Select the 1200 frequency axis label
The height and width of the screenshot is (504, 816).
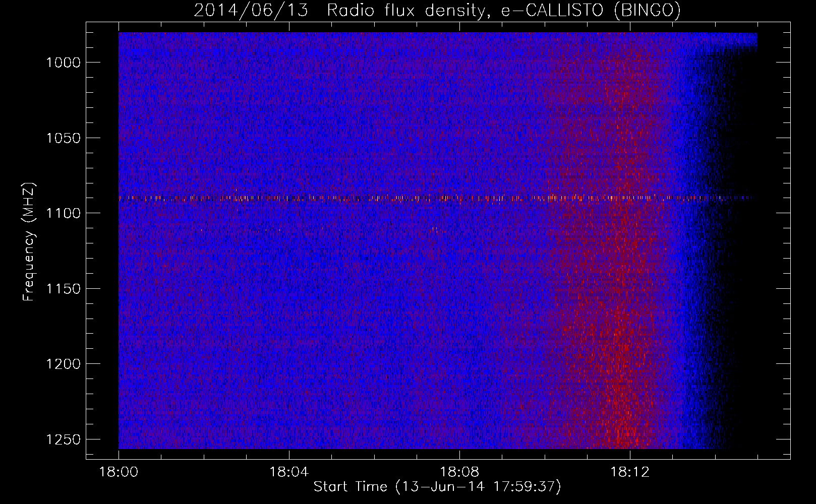coord(63,364)
